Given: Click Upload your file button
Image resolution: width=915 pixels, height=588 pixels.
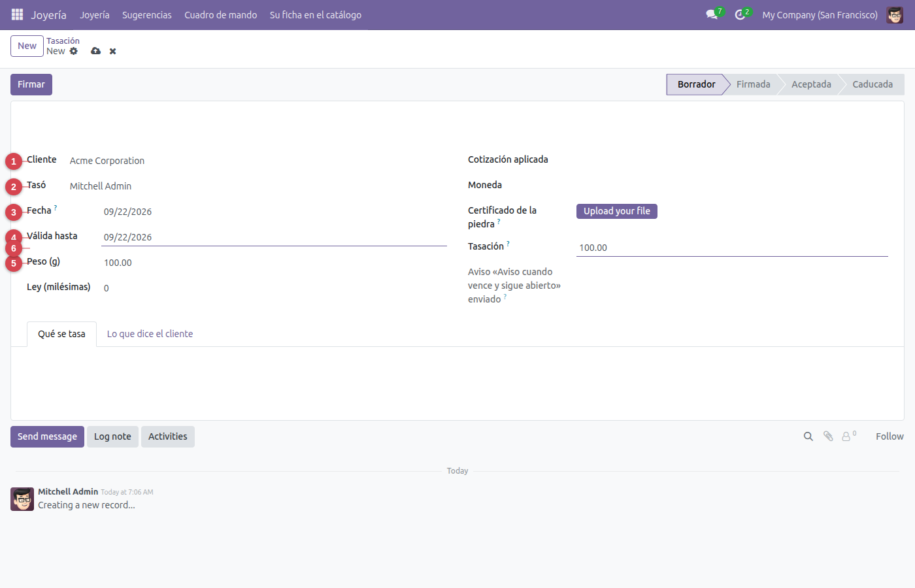Looking at the screenshot, I should pyautogui.click(x=617, y=211).
